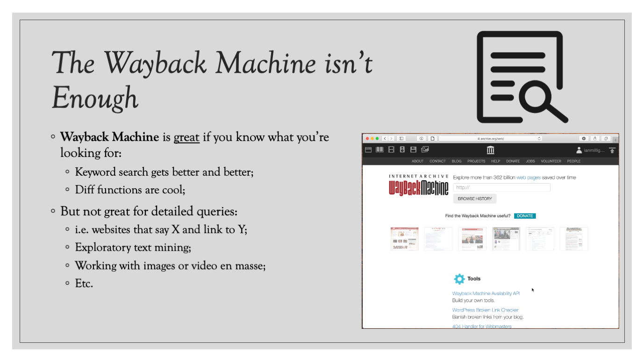Open the Video film-strip icon
The width and height of the screenshot is (644, 362).
click(x=391, y=150)
